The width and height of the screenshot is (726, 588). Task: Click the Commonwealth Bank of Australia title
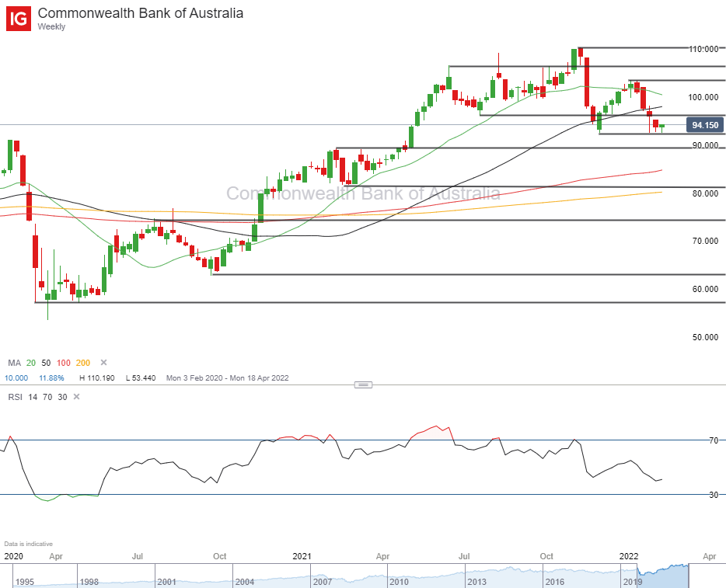(140, 13)
